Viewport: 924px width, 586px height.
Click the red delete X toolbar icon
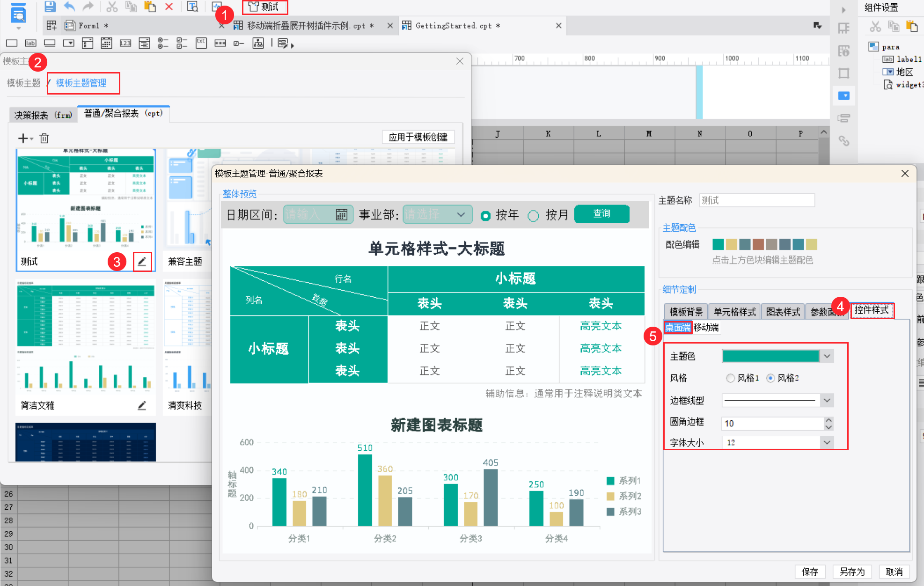click(169, 7)
